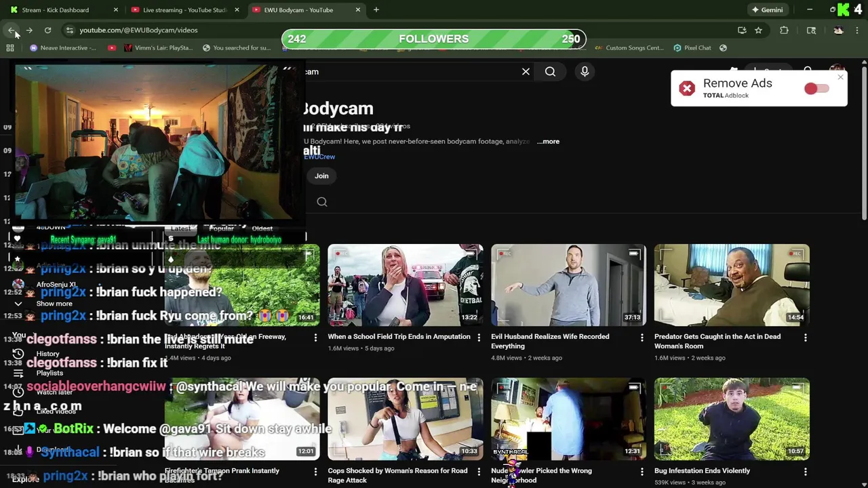Image resolution: width=868 pixels, height=488 pixels.
Task: Play the 37:13 Evil Husband thumbnail
Action: (x=568, y=285)
